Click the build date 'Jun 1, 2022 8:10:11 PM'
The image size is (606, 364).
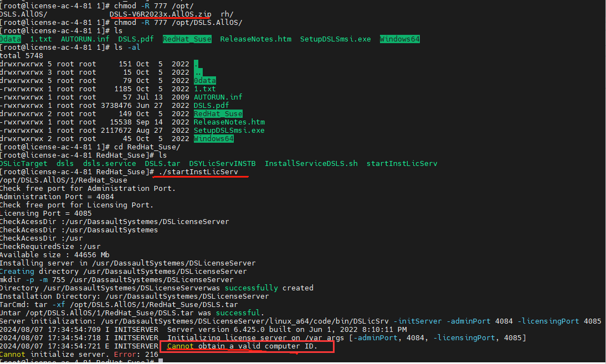(x=358, y=329)
